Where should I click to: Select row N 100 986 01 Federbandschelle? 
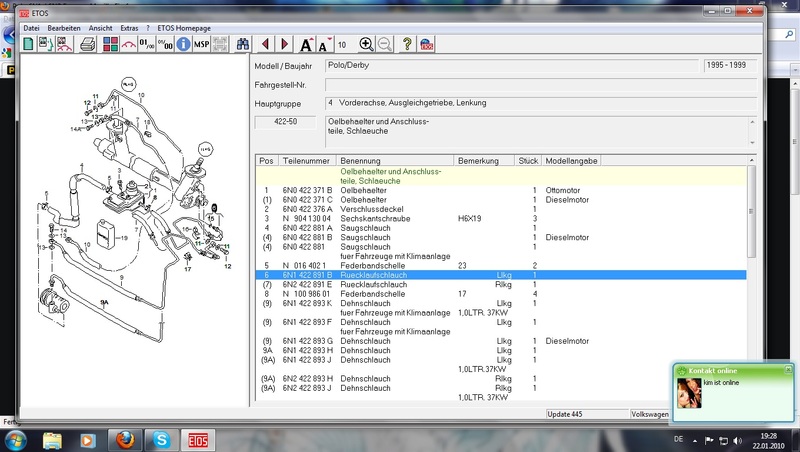501,294
